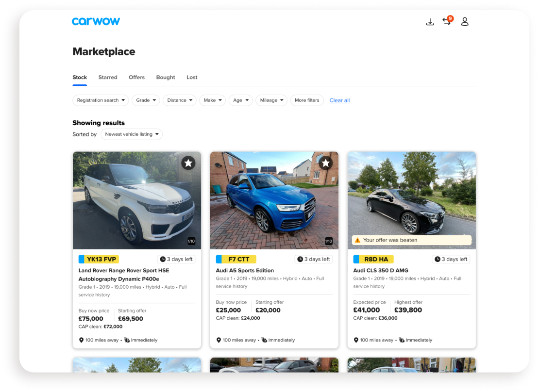Image resolution: width=539 pixels, height=392 pixels.
Task: Click location pin on Audi CLS card
Action: coord(356,340)
